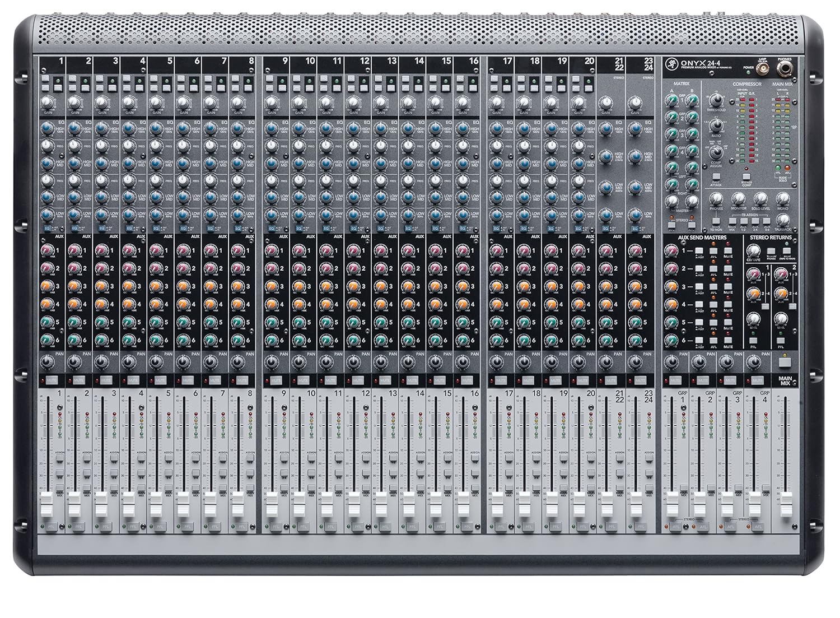Enable the compressor Fast Attack switch
The width and height of the screenshot is (840, 618).
pyautogui.click(x=716, y=176)
